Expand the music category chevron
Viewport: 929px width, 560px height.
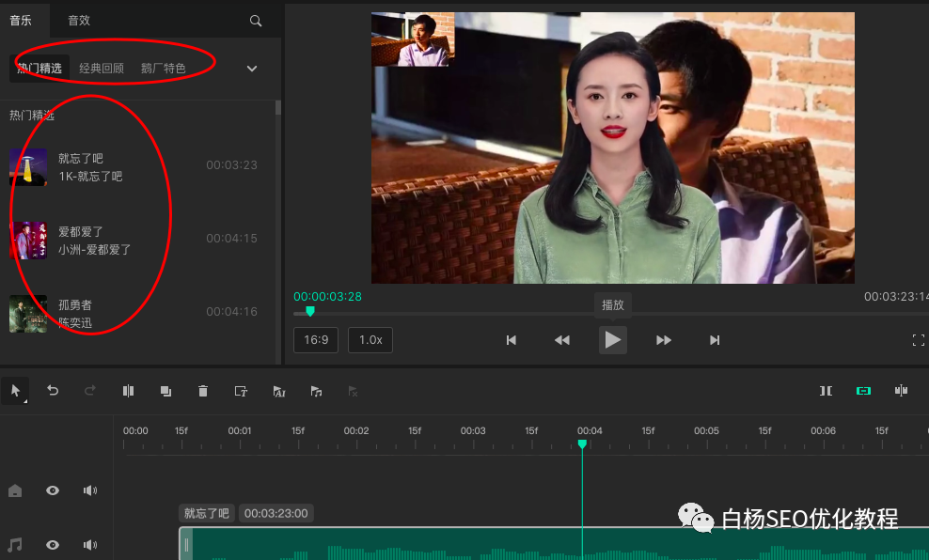[251, 69]
